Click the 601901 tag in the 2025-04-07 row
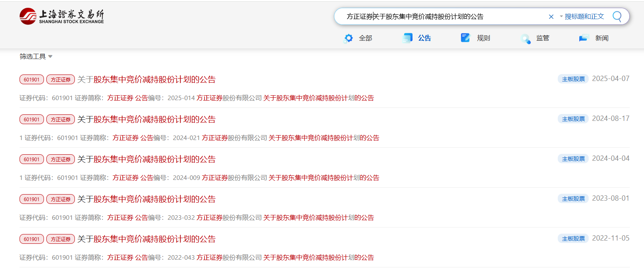Image resolution: width=644 pixels, height=278 pixels. click(x=32, y=79)
